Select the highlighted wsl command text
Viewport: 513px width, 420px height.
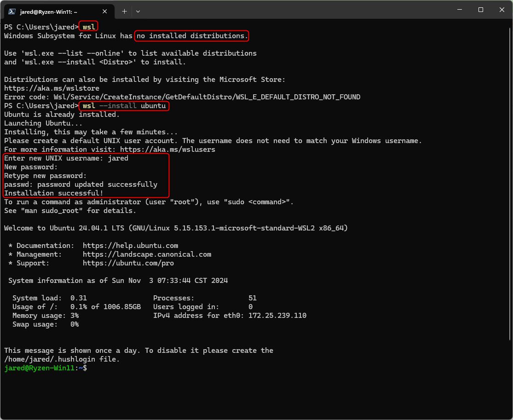(88, 26)
